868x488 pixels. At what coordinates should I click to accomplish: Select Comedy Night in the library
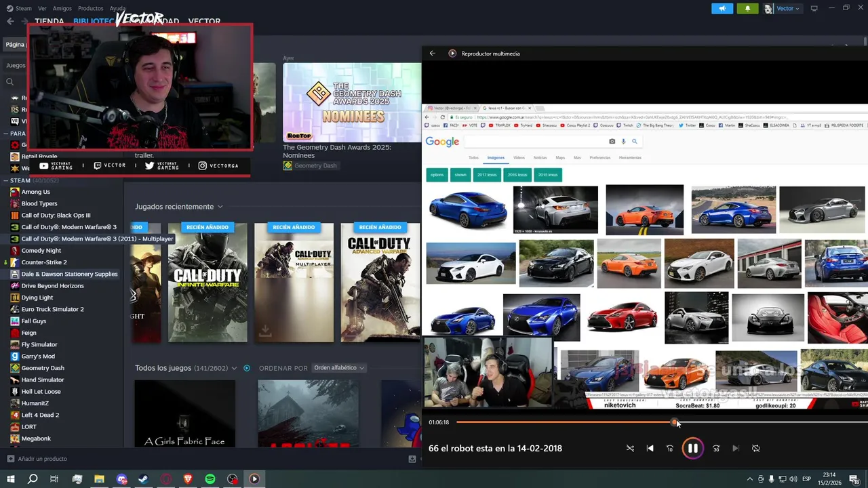[x=41, y=251]
